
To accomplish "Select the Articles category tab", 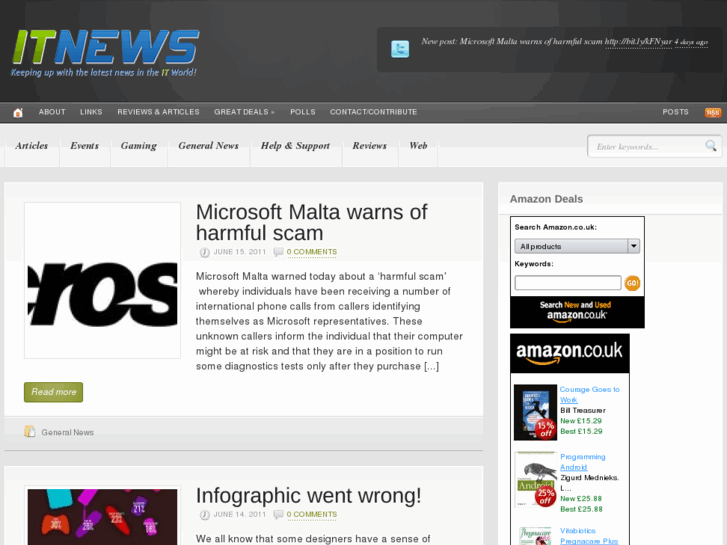I will pos(32,146).
